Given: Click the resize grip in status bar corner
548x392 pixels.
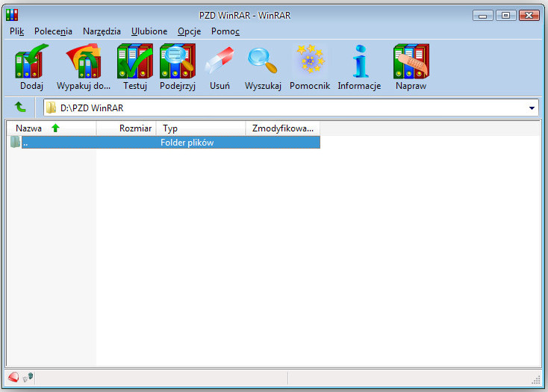Looking at the screenshot, I should pyautogui.click(x=535, y=380).
